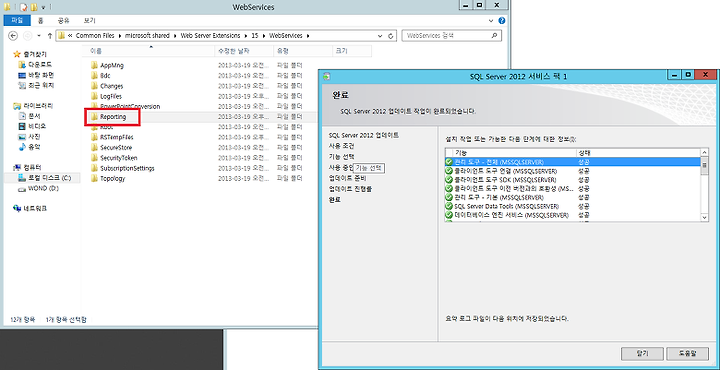Switch to the 공유 ribbon tab

click(x=63, y=21)
